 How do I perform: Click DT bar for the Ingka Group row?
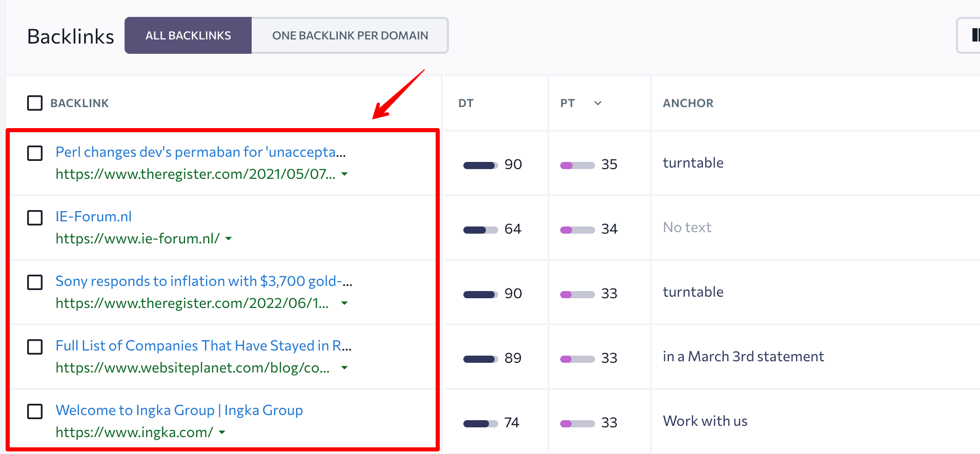pos(481,424)
